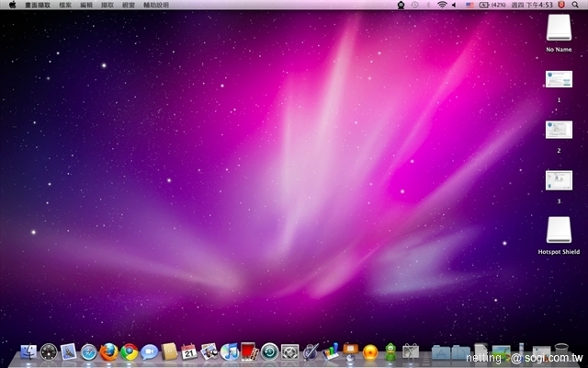Screen dimensions: 588x368
Task: Select screenshot file named 3
Action: (x=559, y=180)
